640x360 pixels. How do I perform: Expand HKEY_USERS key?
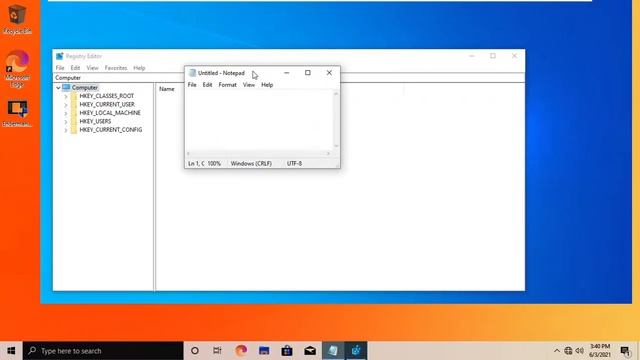tap(66, 122)
